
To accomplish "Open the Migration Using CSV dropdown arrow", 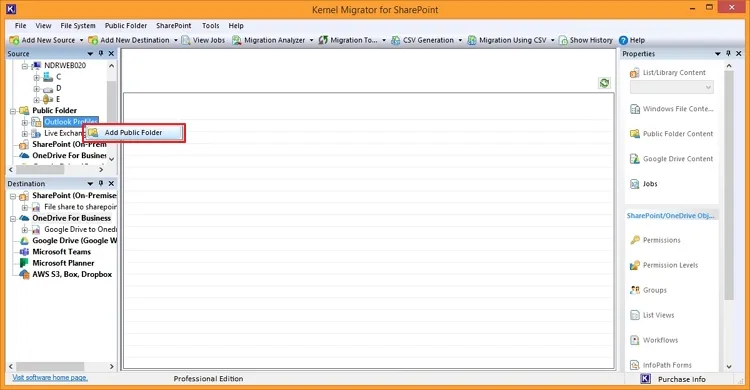I will pos(552,40).
